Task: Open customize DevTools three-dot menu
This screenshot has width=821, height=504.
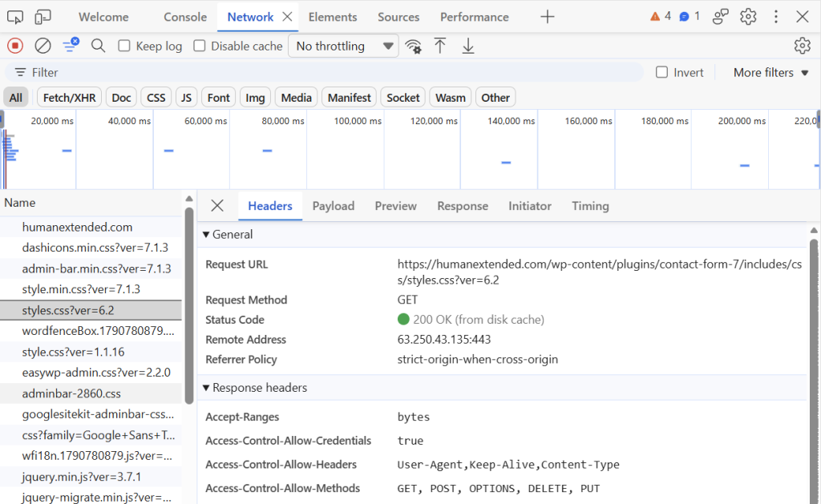Action: pos(776,17)
